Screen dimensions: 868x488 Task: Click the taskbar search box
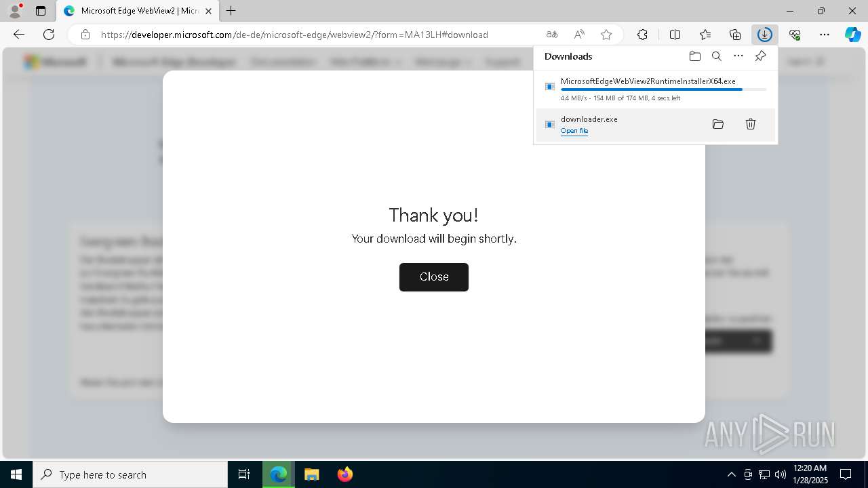point(130,474)
